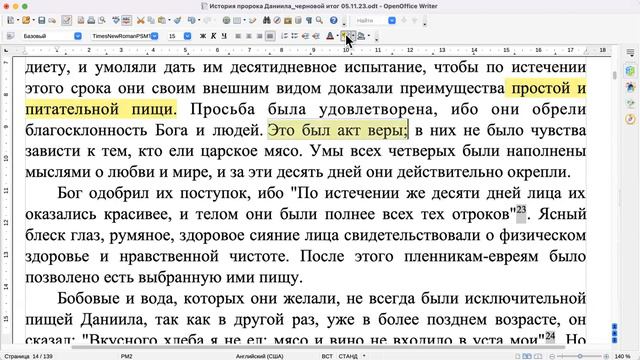Viewport: 640px width, 360px height.
Task: Undo last action icon
Action: [191, 20]
